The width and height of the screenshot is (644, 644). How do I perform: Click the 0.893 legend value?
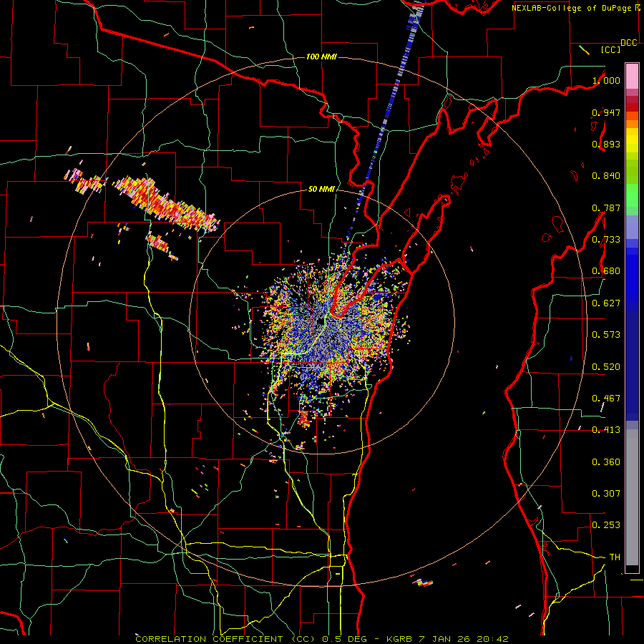606,144
